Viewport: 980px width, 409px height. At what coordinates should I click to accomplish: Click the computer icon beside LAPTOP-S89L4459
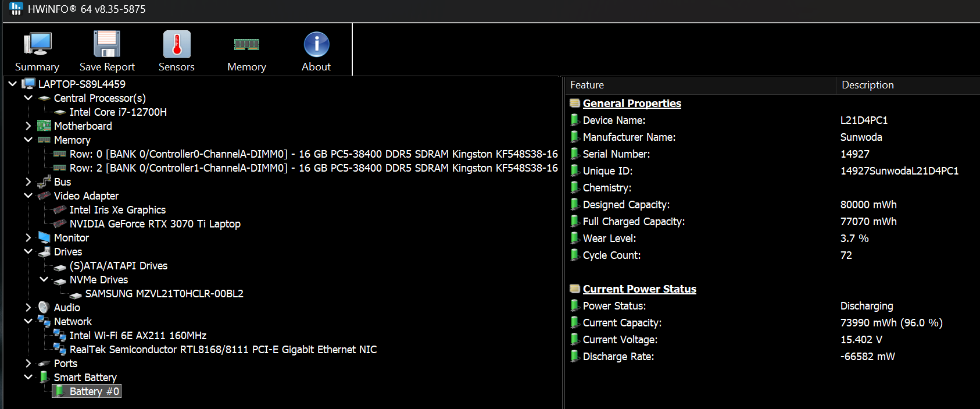(x=28, y=84)
